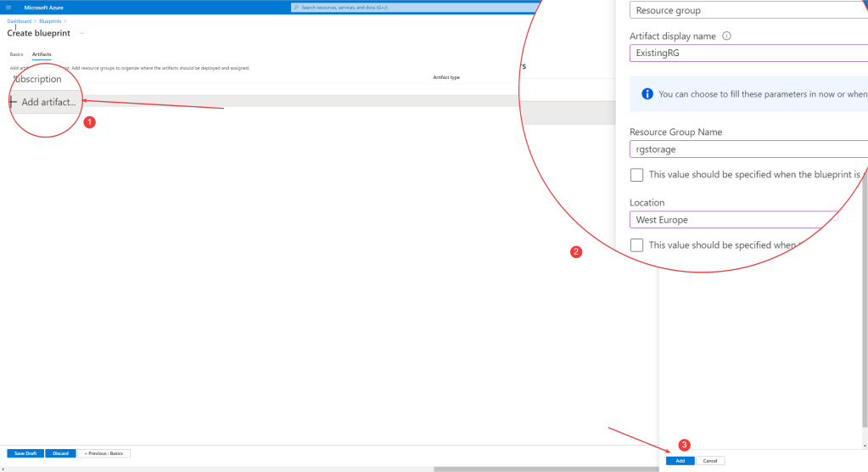Click the left arrow of horizontal scrollbar

pyautogui.click(x=3, y=469)
